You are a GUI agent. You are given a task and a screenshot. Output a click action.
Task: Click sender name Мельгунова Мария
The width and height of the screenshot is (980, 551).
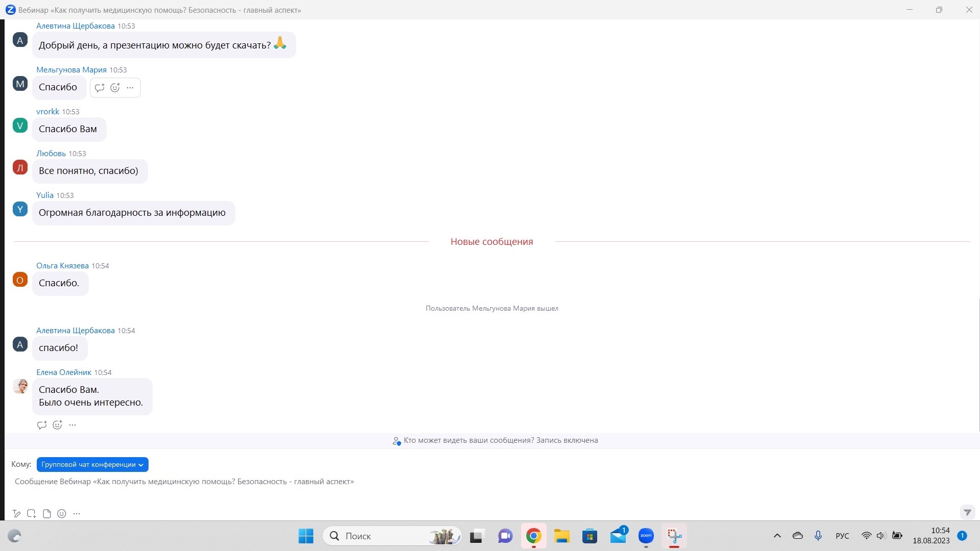tap(71, 70)
